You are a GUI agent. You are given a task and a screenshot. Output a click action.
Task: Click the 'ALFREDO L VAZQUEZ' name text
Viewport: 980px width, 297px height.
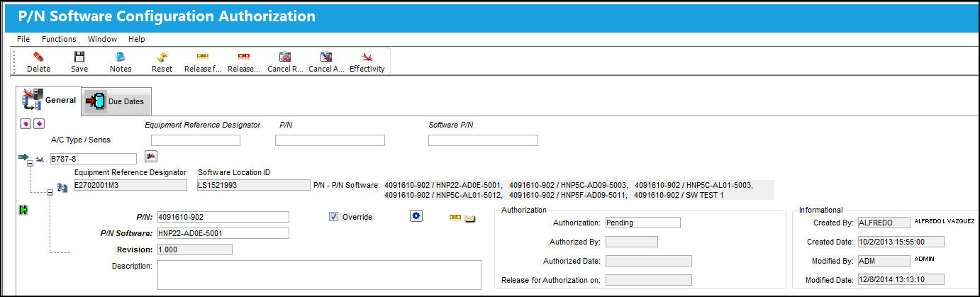click(945, 222)
